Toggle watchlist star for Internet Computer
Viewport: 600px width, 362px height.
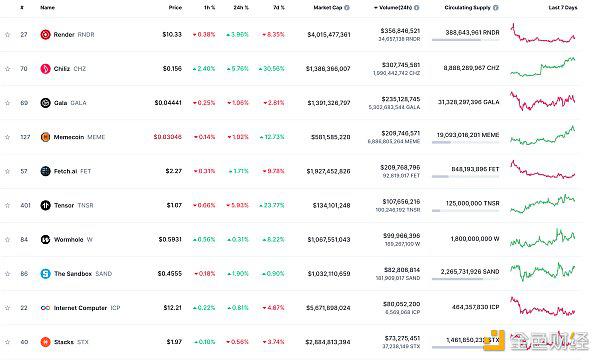(7, 308)
